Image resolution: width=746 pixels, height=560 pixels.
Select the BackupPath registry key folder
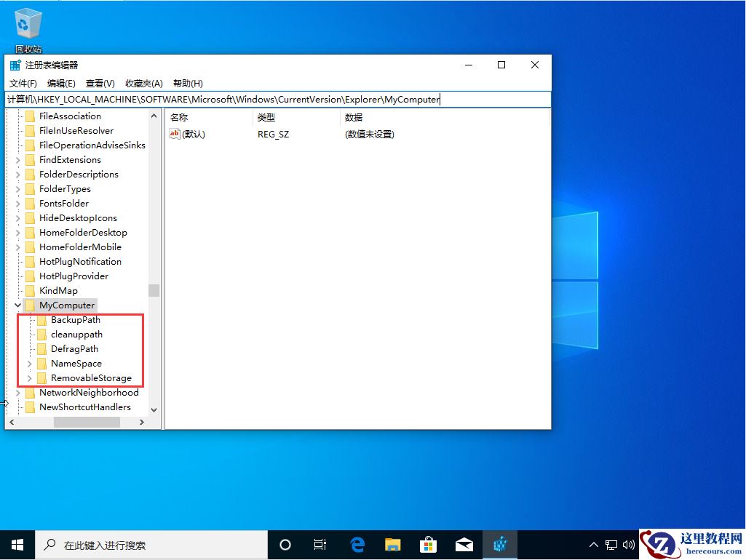pyautogui.click(x=75, y=319)
